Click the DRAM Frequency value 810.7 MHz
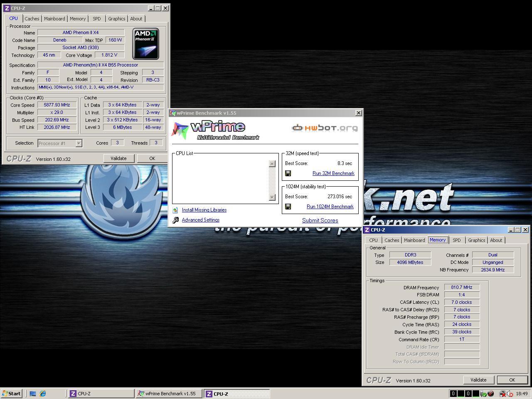Viewport: 532px width, 399px height. click(462, 287)
